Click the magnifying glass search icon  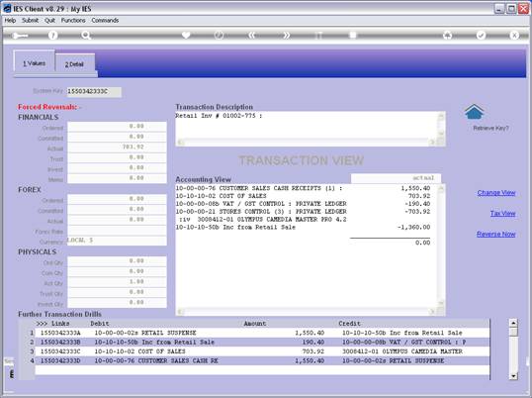click(x=86, y=35)
